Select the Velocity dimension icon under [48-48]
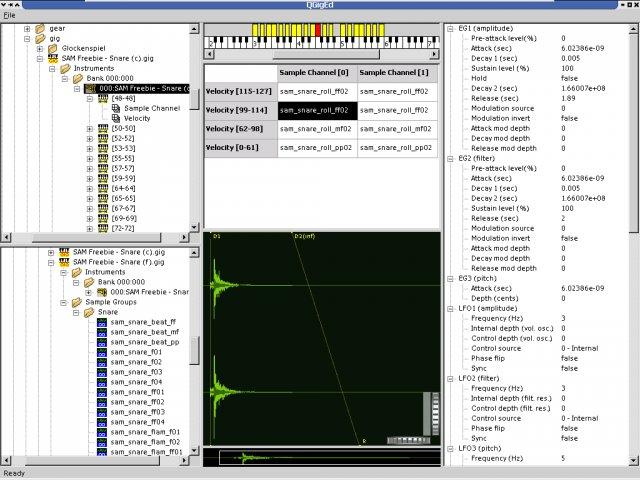 (x=116, y=118)
